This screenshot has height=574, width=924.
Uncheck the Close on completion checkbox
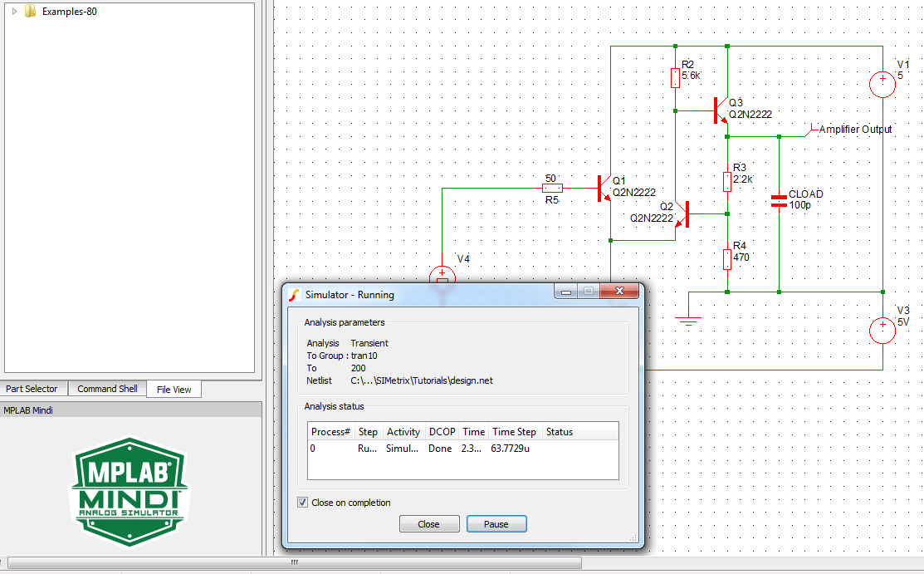tap(302, 503)
